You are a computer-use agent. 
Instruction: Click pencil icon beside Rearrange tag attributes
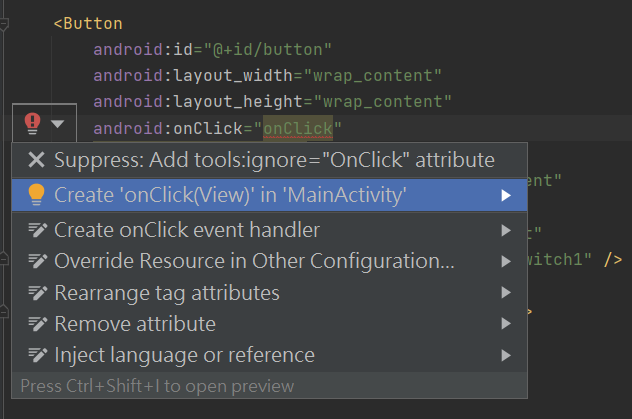37,292
